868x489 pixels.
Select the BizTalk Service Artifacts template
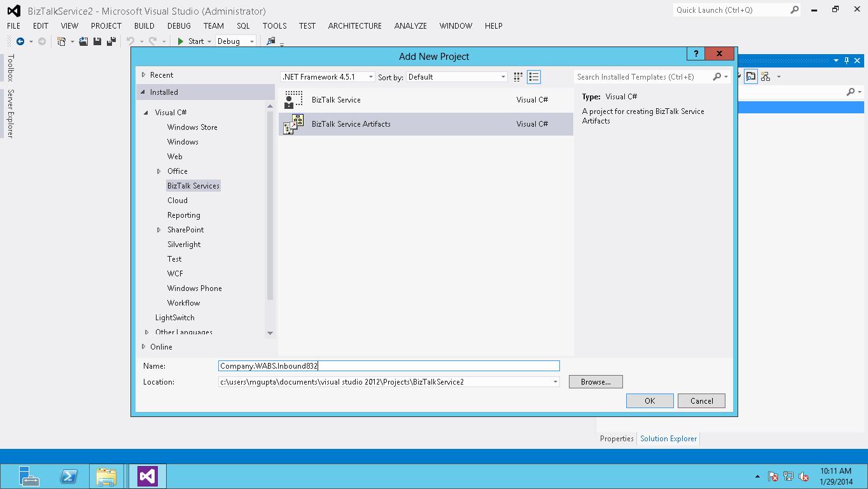point(426,124)
